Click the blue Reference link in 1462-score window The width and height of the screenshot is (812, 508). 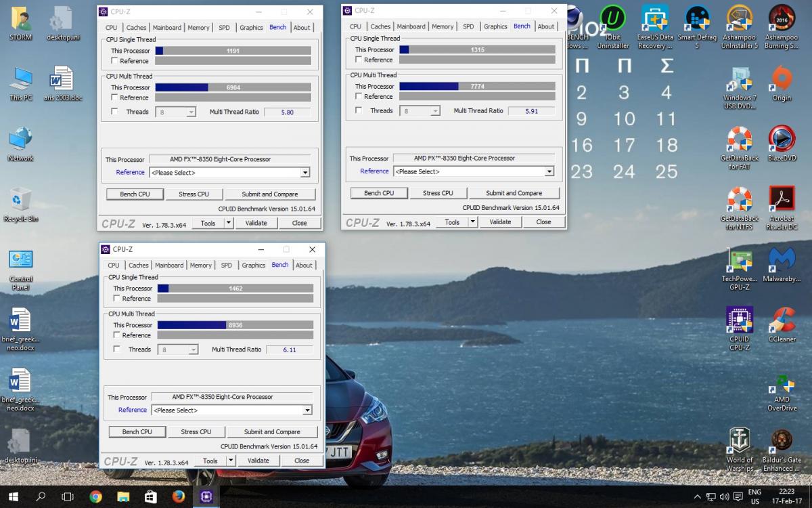coord(133,410)
